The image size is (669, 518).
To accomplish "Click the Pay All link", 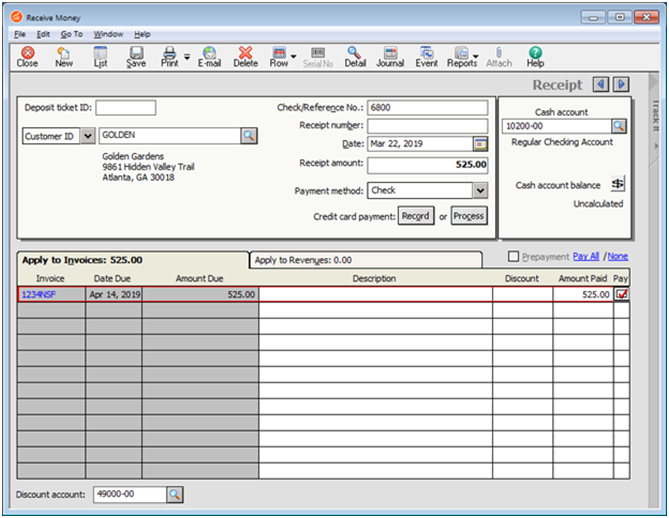I will 586,256.
